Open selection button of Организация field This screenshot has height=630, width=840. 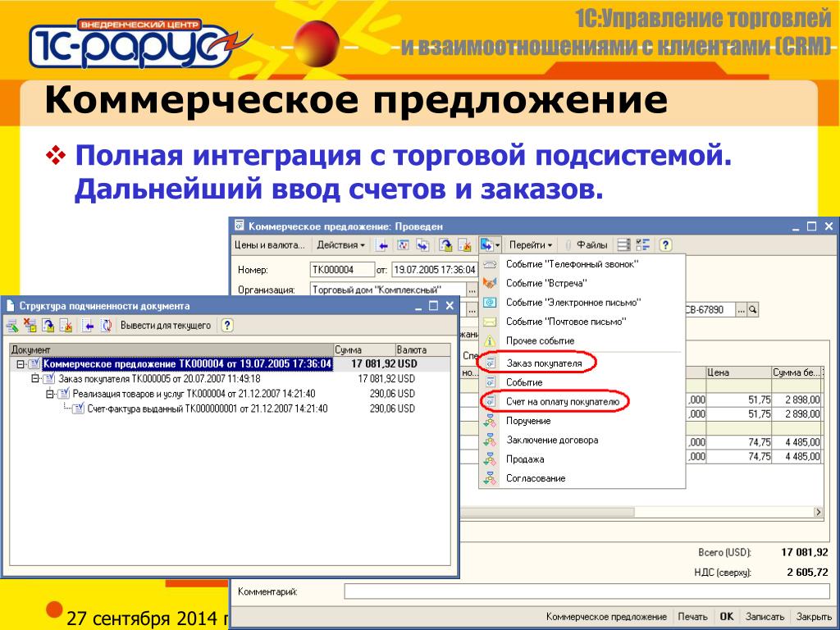[471, 290]
